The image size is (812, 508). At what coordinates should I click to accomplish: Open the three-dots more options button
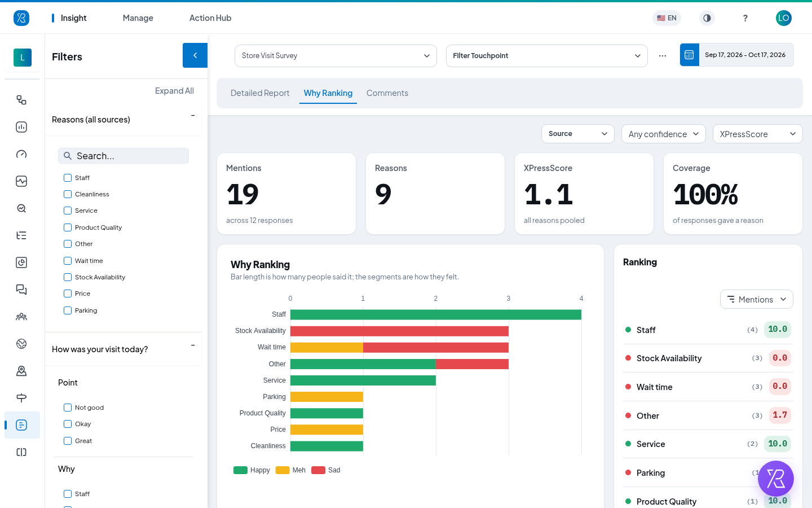663,56
